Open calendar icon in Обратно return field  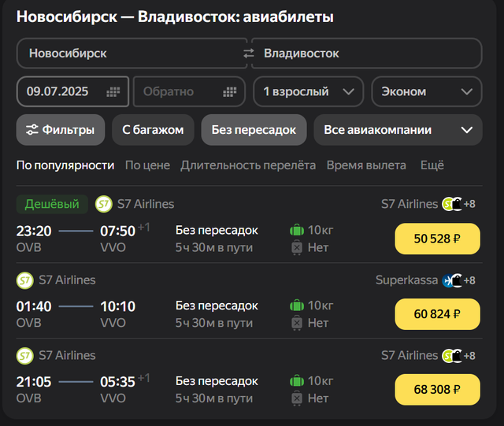[229, 92]
